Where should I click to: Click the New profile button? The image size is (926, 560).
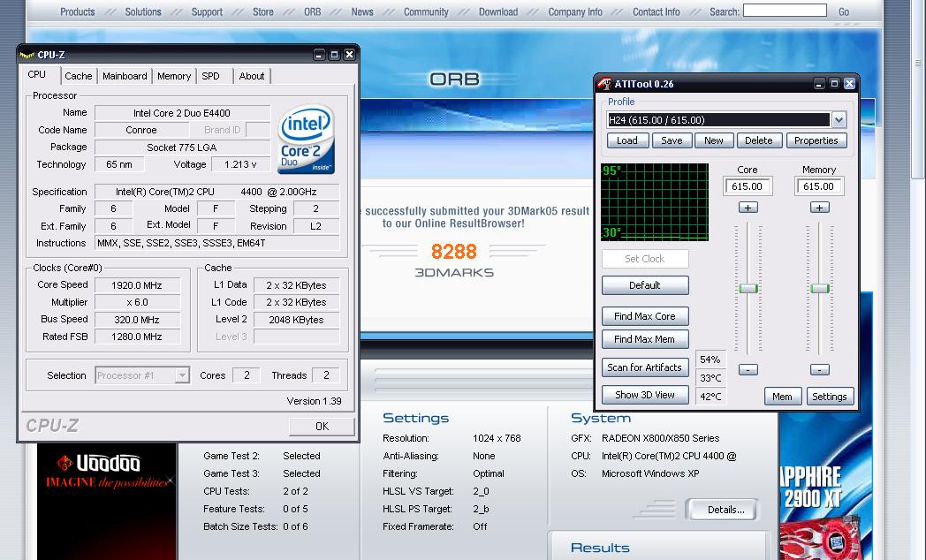coord(713,140)
